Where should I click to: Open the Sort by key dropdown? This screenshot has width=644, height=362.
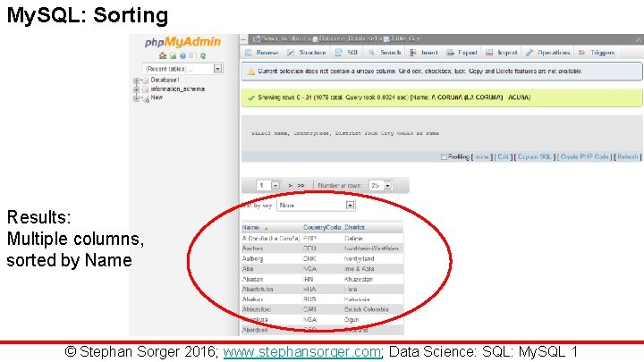coord(316,206)
